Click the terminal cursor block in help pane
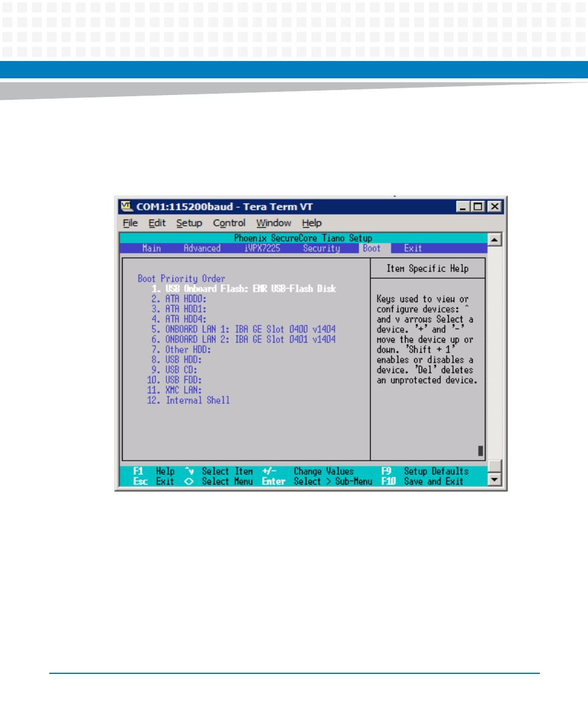The width and height of the screenshot is (588, 706). click(x=480, y=451)
